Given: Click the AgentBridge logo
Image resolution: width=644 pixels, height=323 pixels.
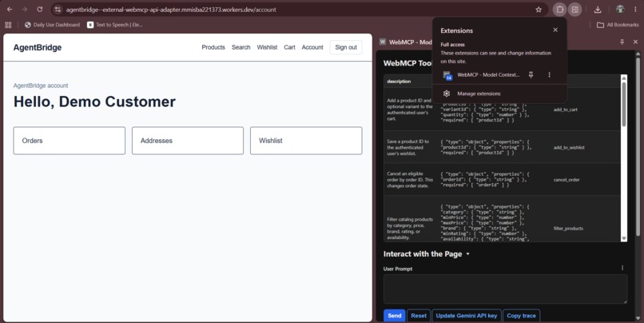Looking at the screenshot, I should [38, 48].
